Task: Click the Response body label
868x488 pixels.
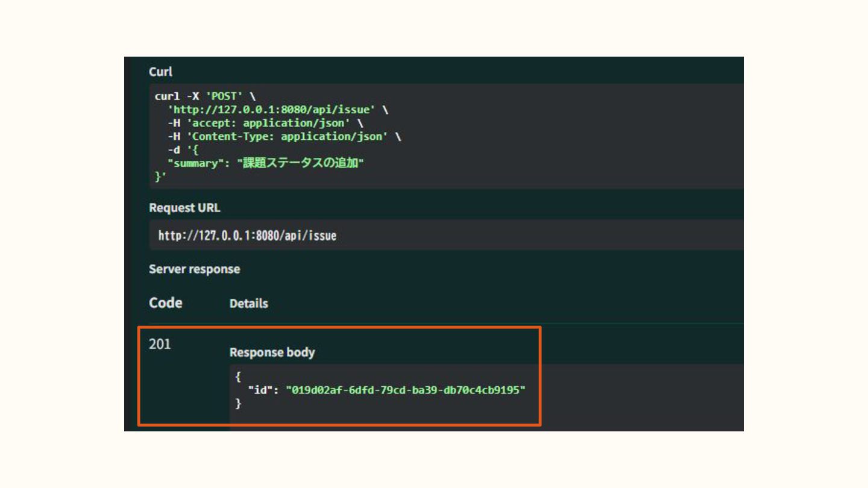Action: (272, 352)
